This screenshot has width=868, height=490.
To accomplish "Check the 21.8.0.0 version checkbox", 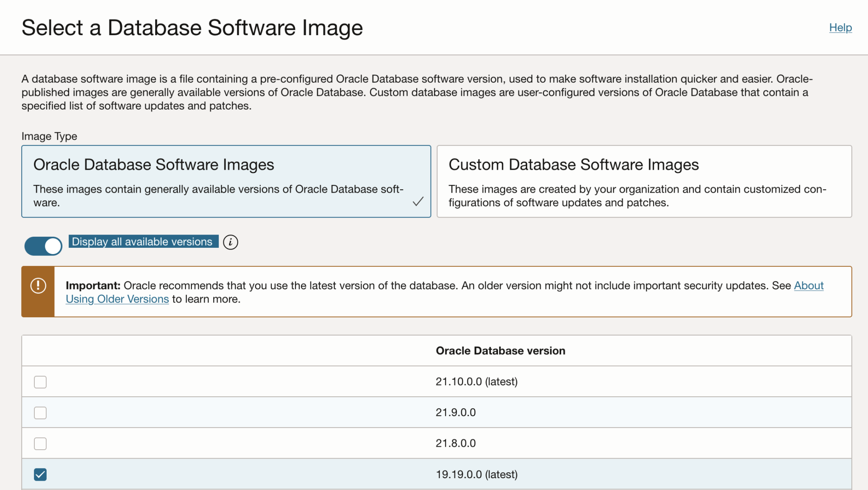I will tap(40, 444).
